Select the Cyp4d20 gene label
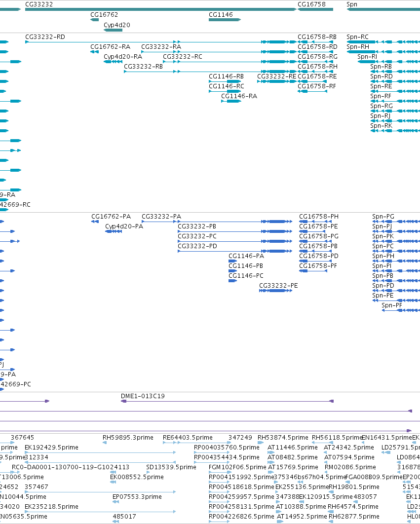This screenshot has width=420, height=524. 116,25
